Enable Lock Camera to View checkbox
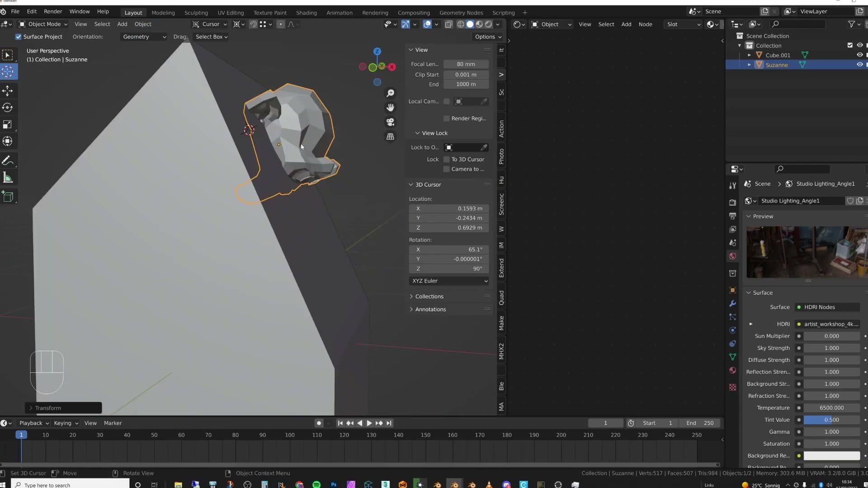The height and width of the screenshot is (488, 868). [447, 169]
